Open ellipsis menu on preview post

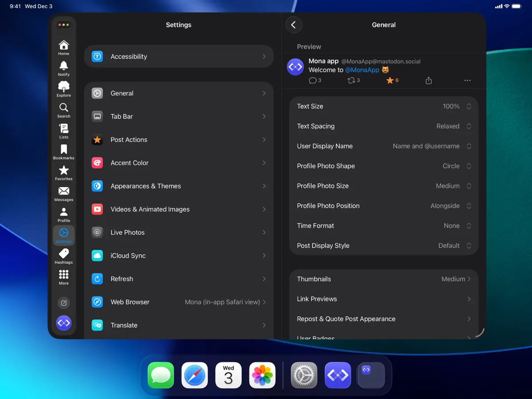click(467, 81)
